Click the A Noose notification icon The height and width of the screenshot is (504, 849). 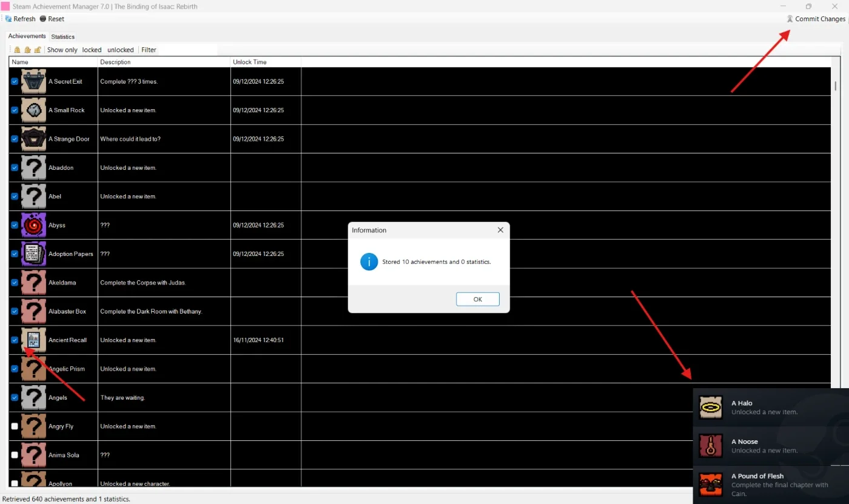coord(711,446)
